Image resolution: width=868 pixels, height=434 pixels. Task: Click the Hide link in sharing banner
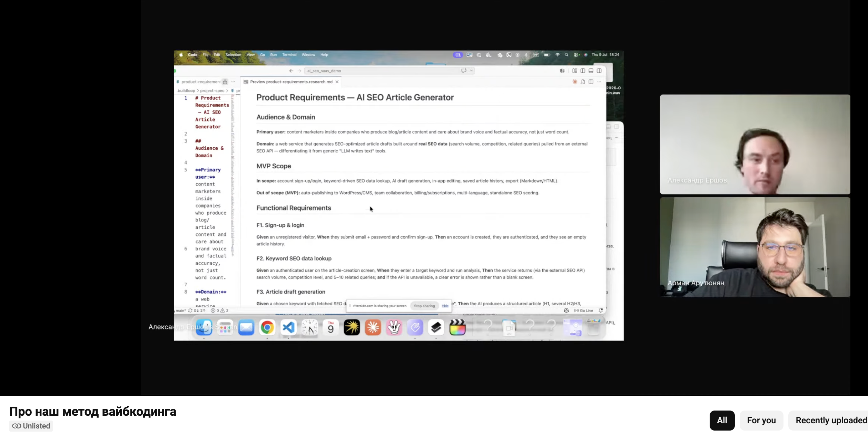(445, 306)
